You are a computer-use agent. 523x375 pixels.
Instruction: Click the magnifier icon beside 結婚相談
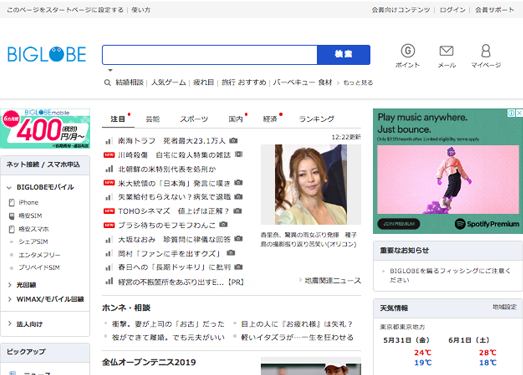tap(107, 82)
